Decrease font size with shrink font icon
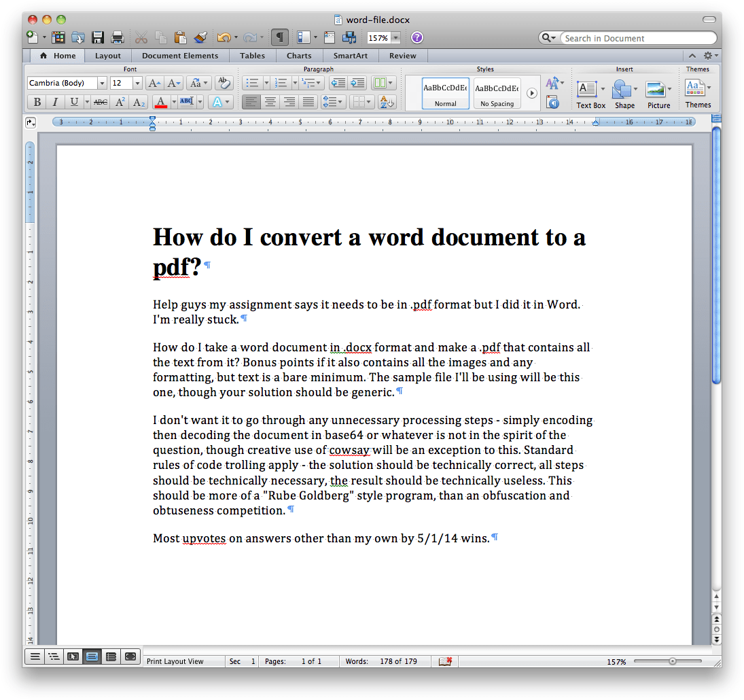744x700 pixels. 174,84
